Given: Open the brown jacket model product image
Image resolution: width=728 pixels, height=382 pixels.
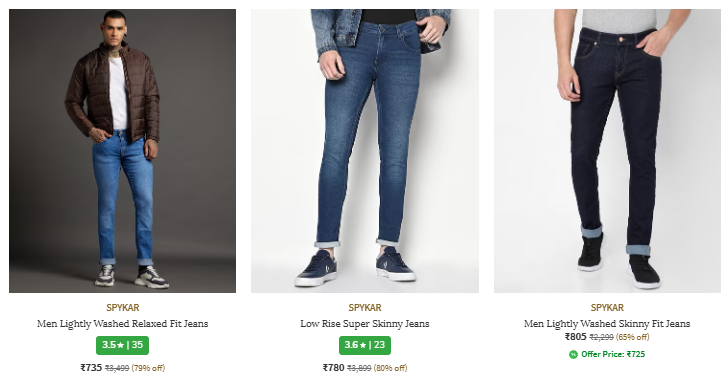Looking at the screenshot, I should [x=123, y=151].
